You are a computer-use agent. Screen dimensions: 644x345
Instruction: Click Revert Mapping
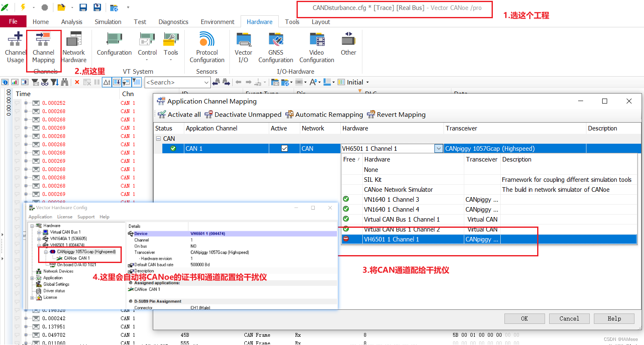pos(396,115)
